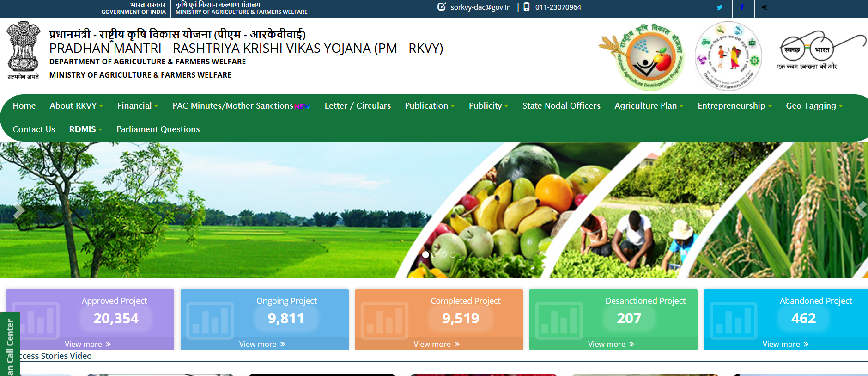Viewport: 868px width, 376px height.
Task: Click the sorkvy-dac@gov.in email address
Action: (480, 7)
